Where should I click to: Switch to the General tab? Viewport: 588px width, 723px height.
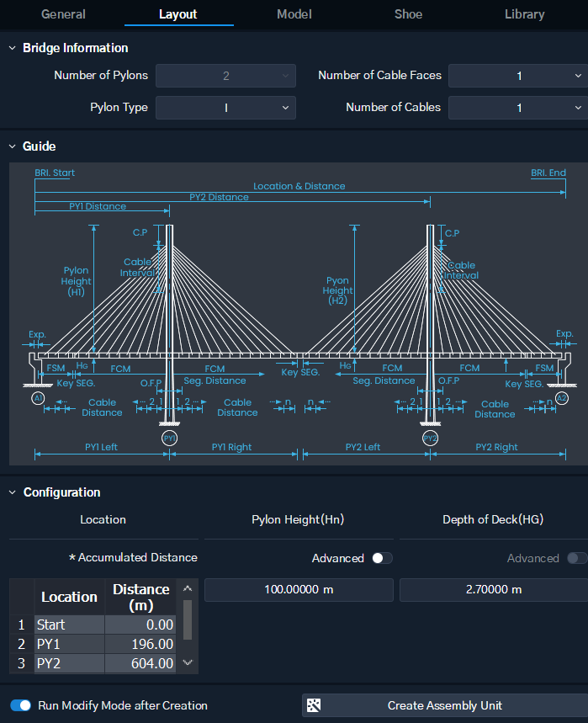[63, 14]
